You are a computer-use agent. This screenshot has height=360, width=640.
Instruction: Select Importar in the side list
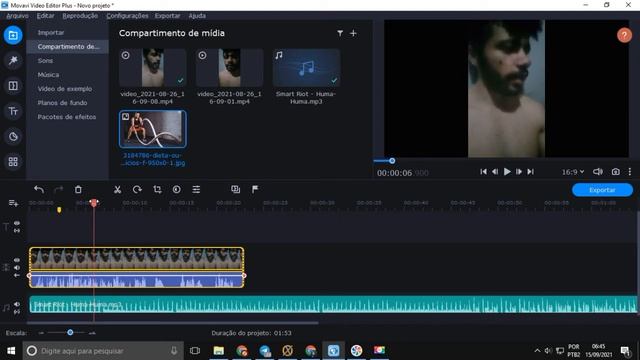coord(68,33)
